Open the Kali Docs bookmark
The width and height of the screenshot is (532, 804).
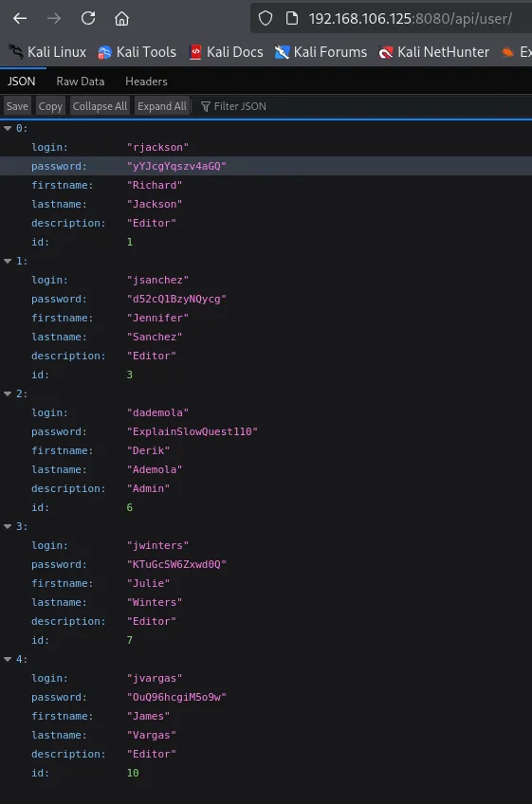click(x=227, y=52)
